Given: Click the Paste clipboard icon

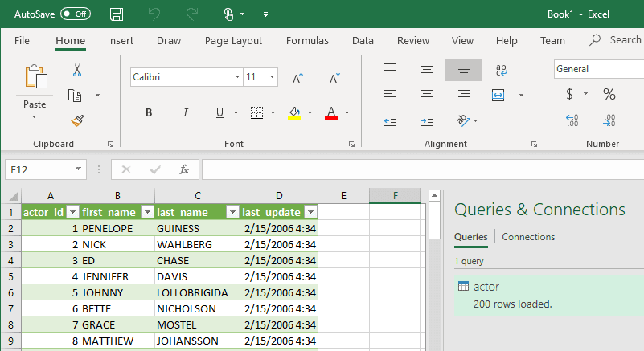Looking at the screenshot, I should pos(35,77).
